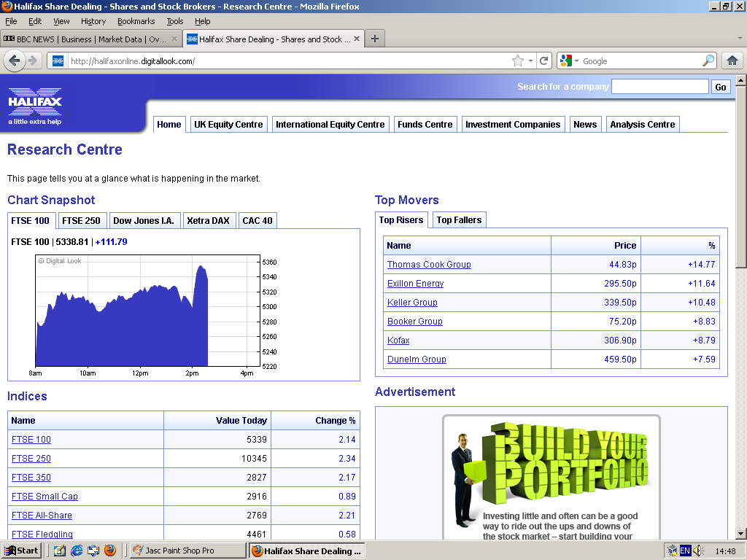
Task: Go back with the browser back arrow
Action: [15, 61]
